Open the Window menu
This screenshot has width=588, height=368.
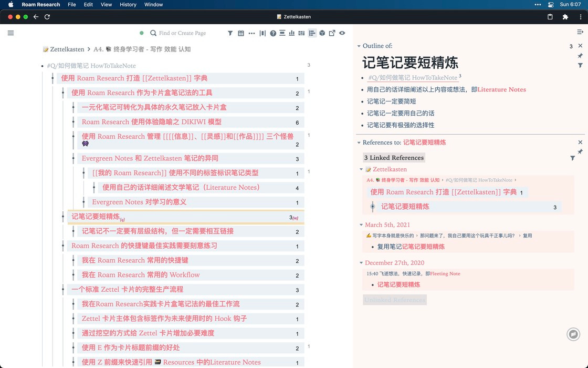(x=153, y=5)
